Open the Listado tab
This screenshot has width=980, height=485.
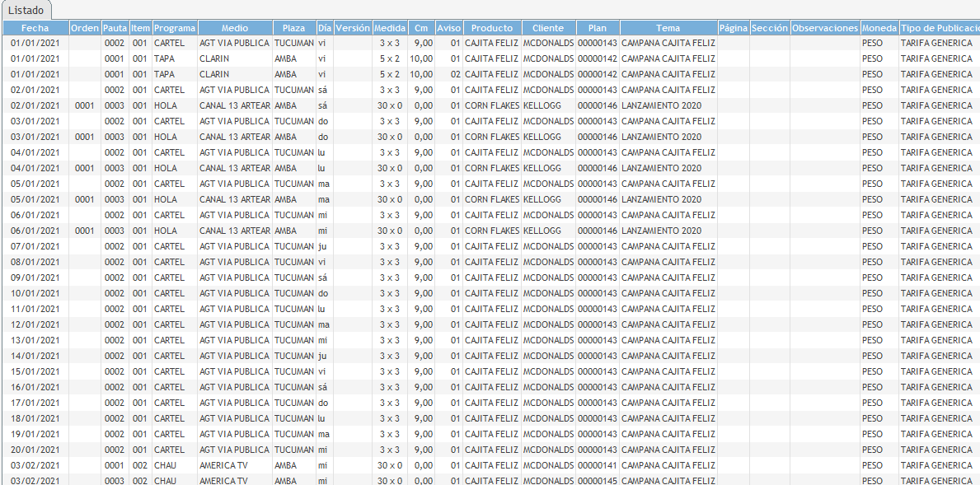tap(26, 10)
